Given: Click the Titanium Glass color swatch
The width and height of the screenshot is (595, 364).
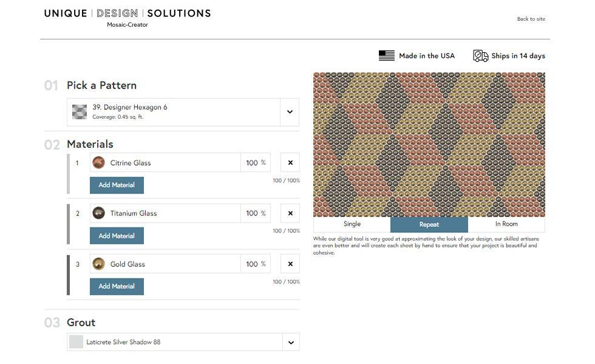Looking at the screenshot, I should 98,213.
